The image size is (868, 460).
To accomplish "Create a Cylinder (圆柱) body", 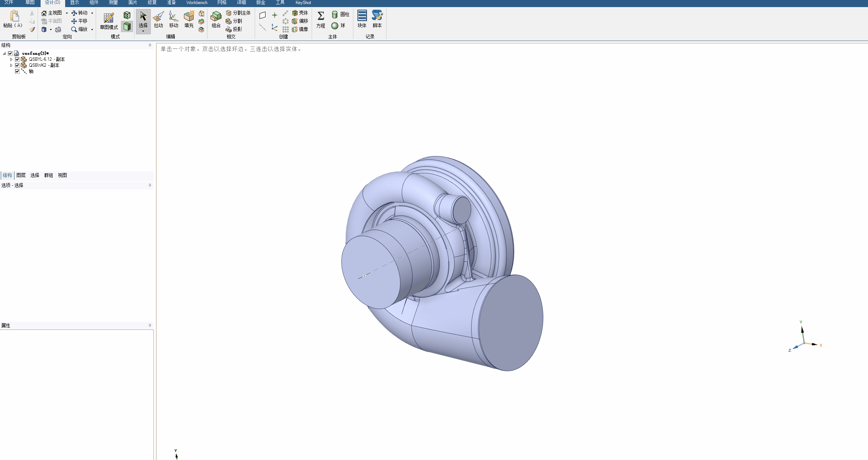I will point(340,15).
